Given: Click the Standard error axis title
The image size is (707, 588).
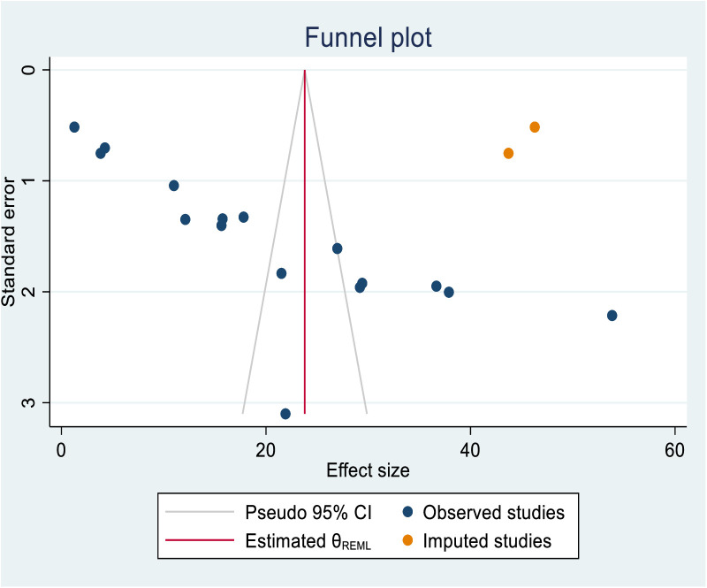Looking at the screenshot, I should click(x=9, y=242).
